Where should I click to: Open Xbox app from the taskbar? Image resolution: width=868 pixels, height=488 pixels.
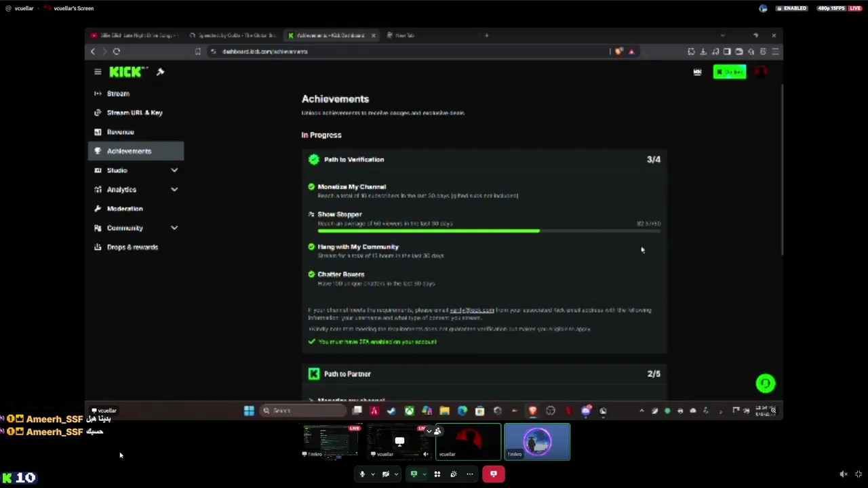pos(409,411)
